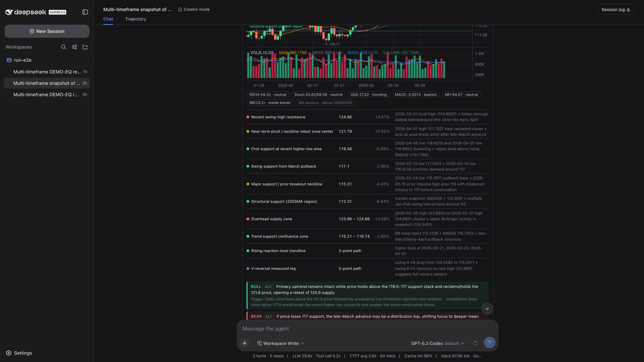Click the BULL scenario label
644x362 pixels.
(256, 287)
